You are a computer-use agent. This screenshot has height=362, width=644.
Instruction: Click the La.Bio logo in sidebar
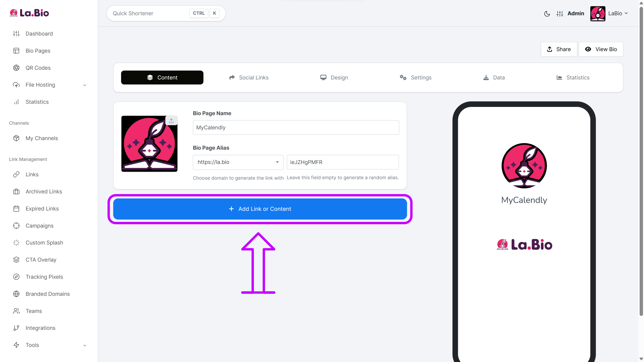(30, 13)
